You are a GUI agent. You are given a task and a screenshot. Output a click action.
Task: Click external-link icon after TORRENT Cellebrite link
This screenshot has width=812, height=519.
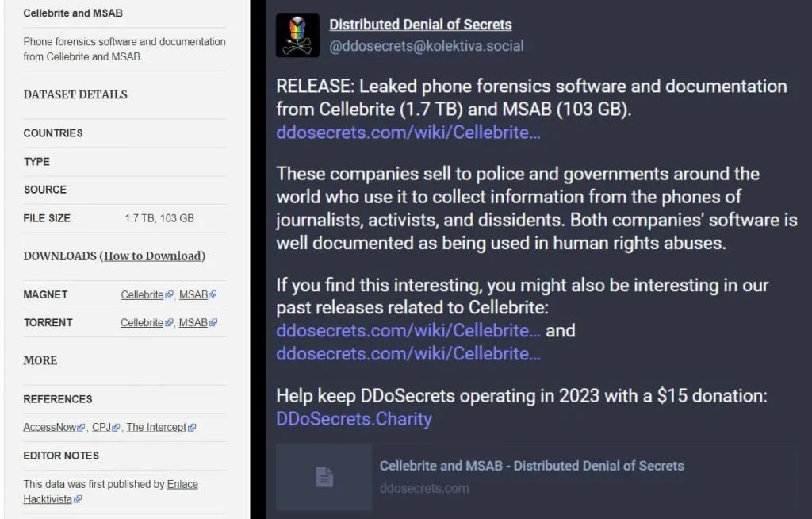pos(169,323)
